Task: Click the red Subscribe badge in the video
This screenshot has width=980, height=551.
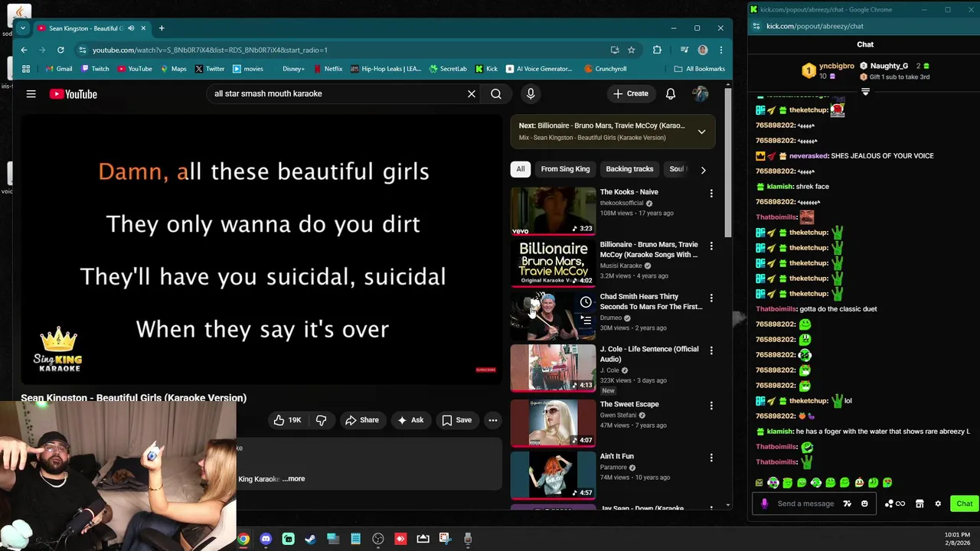Action: (x=485, y=370)
